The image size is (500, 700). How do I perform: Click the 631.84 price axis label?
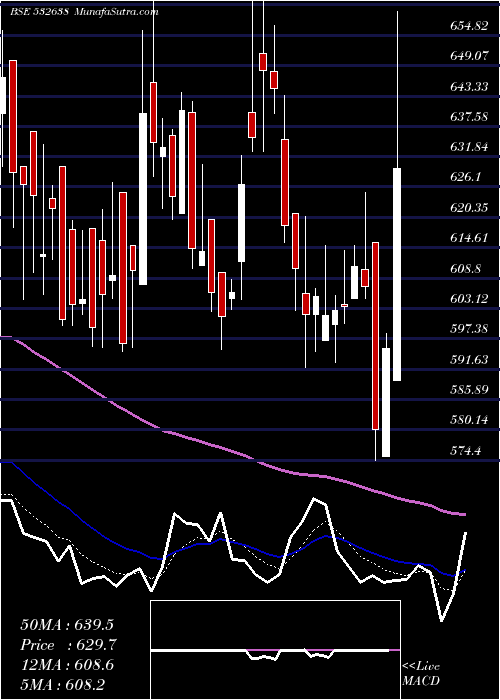(468, 147)
